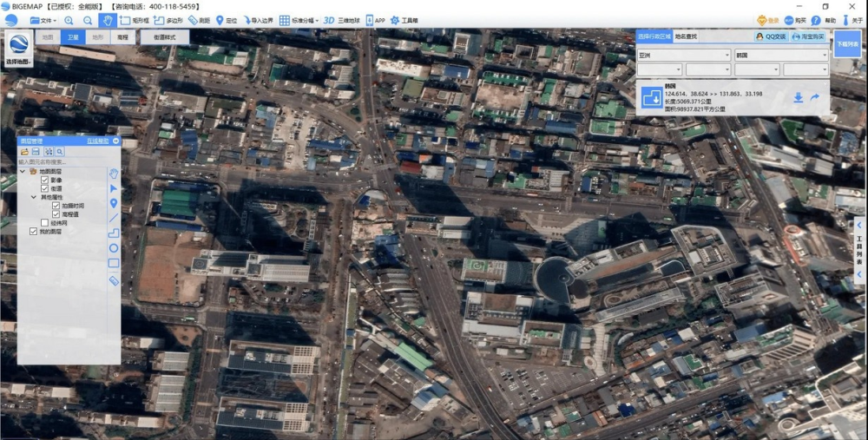Open the 韩国 country dropdown

[781, 56]
